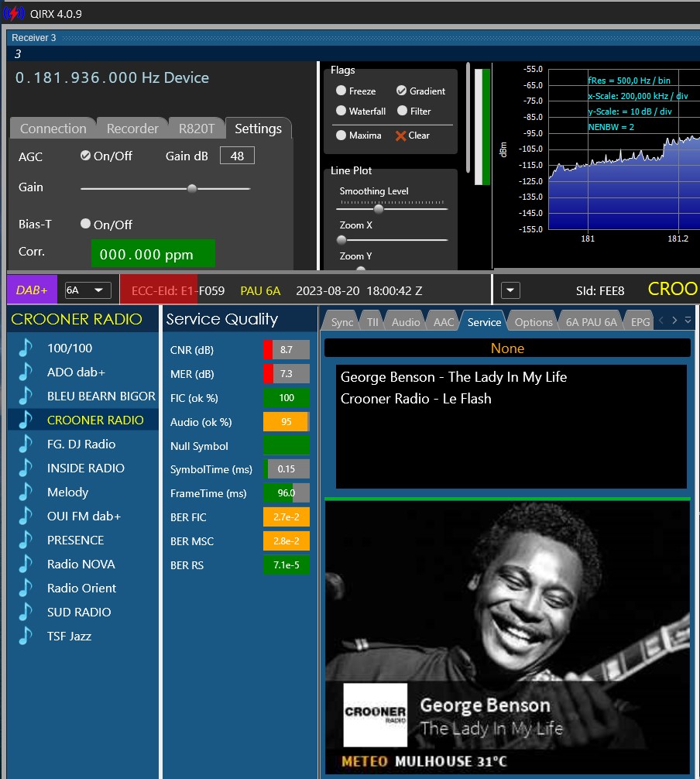Open the 6A PAU 6A tab

(x=591, y=322)
